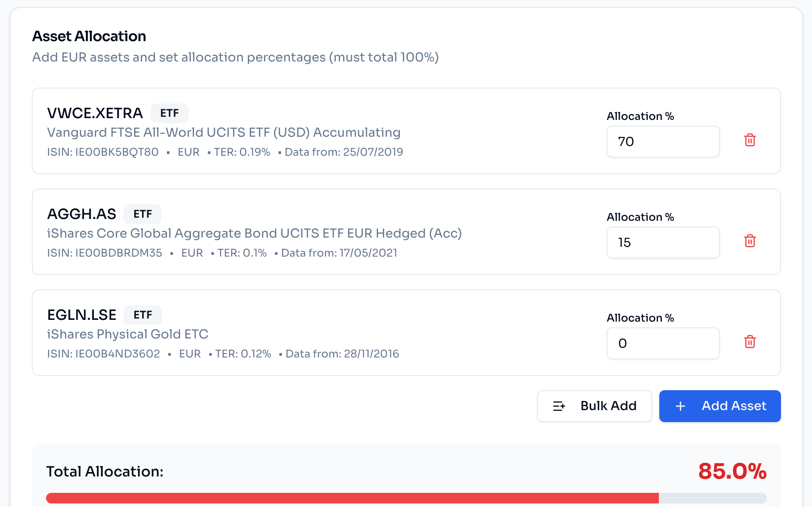Edit the AGGH.AS allocation percentage field

pyautogui.click(x=662, y=242)
